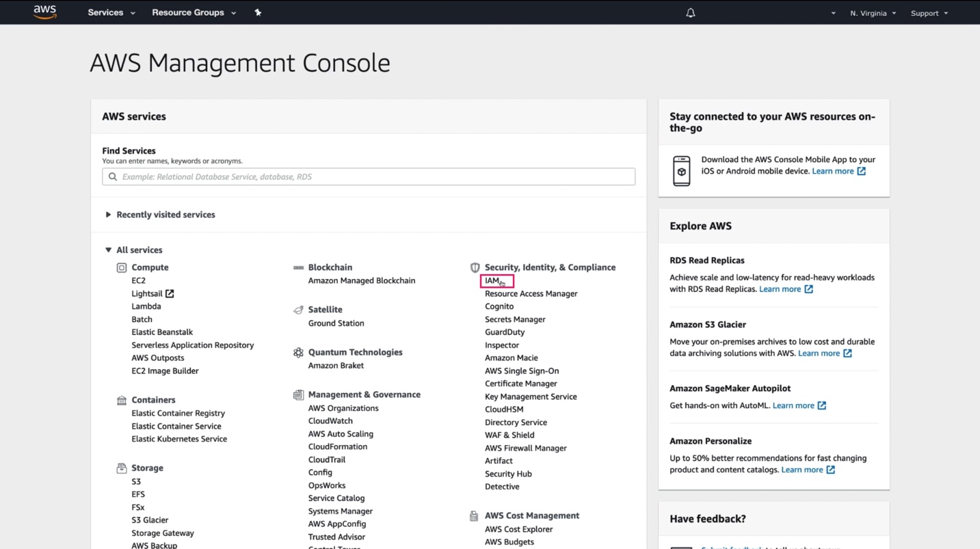Open Ground Station service
This screenshot has height=549, width=980.
[336, 323]
